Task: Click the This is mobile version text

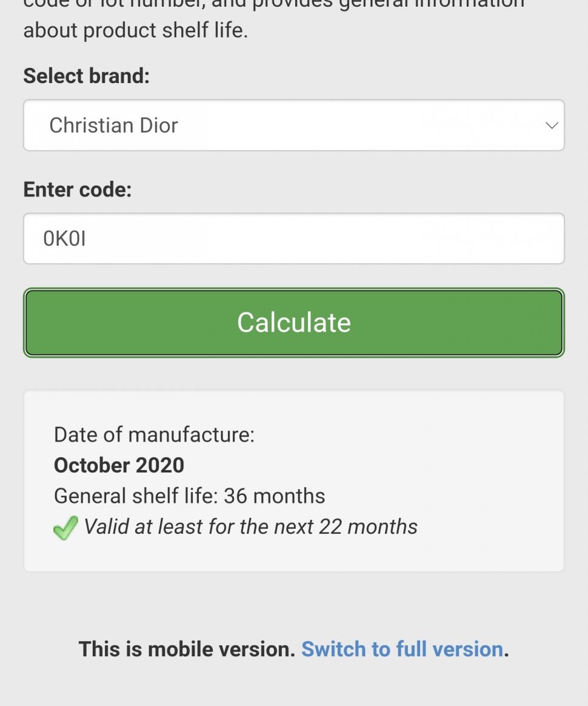Action: [x=187, y=649]
